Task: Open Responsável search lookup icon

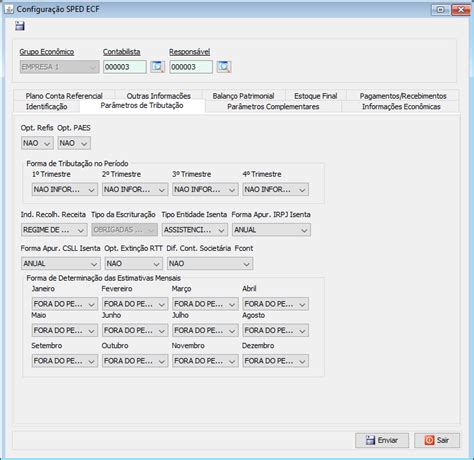Action: tap(224, 67)
